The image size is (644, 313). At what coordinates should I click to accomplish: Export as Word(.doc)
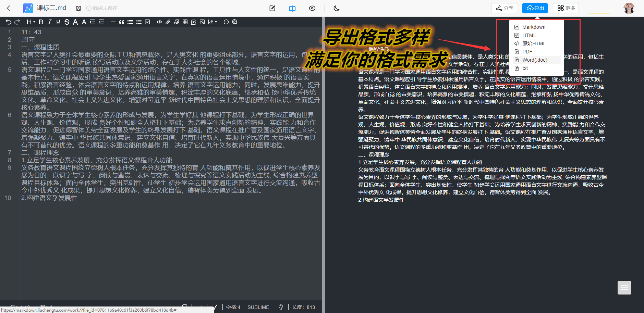pos(537,60)
